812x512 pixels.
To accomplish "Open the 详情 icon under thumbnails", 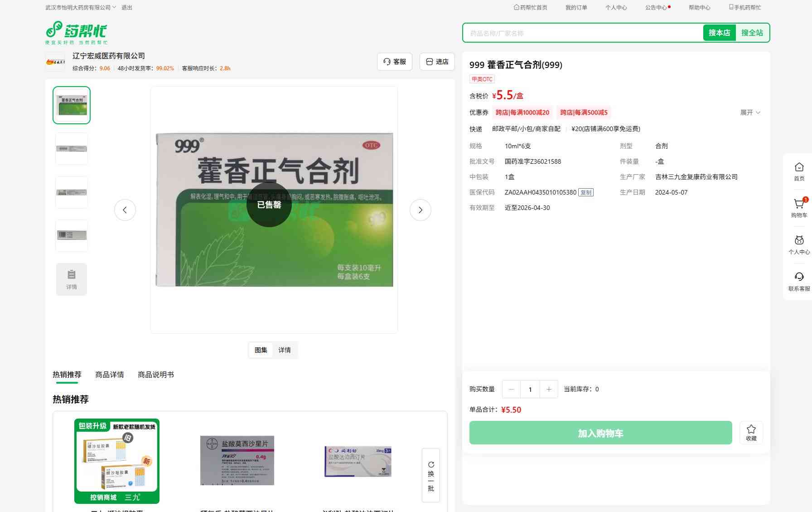I will [x=72, y=279].
